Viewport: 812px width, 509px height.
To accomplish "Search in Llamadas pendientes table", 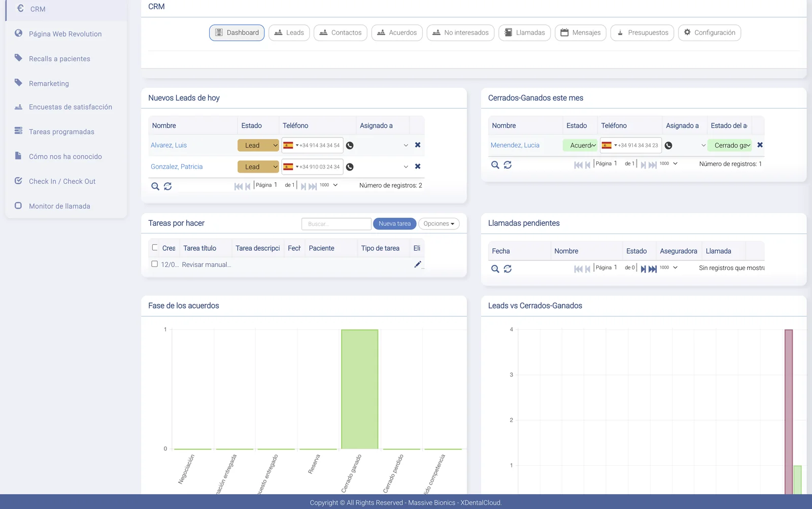I will click(x=495, y=269).
